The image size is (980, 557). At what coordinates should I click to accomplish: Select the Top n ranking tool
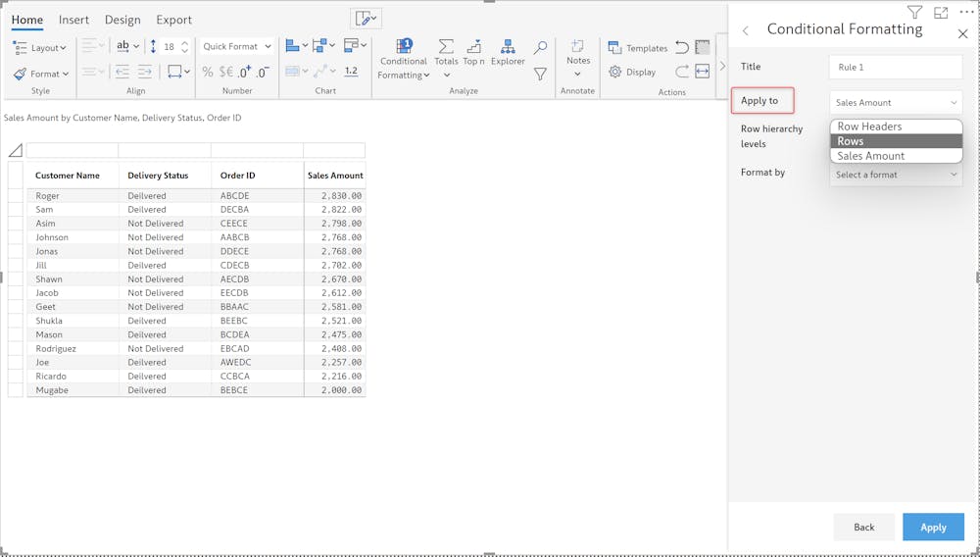(x=473, y=47)
